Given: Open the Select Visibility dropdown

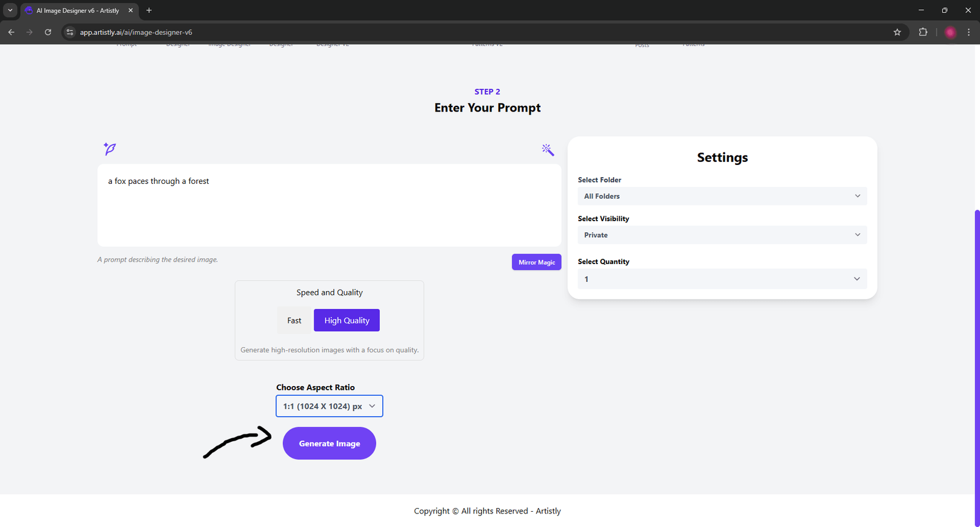Looking at the screenshot, I should [722, 235].
